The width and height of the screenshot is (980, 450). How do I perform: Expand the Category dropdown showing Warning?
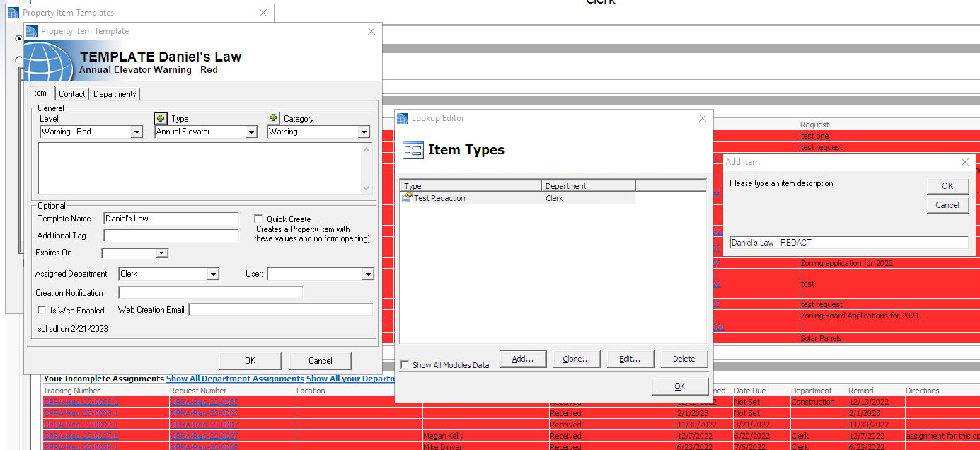click(x=364, y=132)
